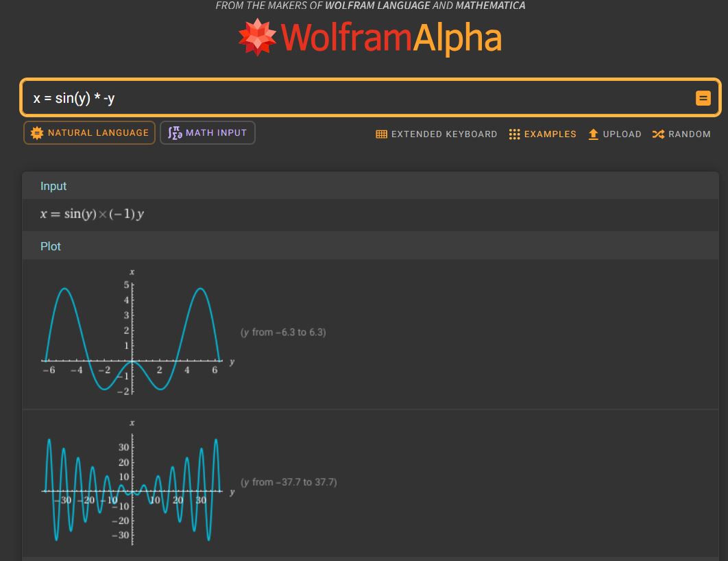
Task: Click the Plot pod heading
Action: click(51, 247)
